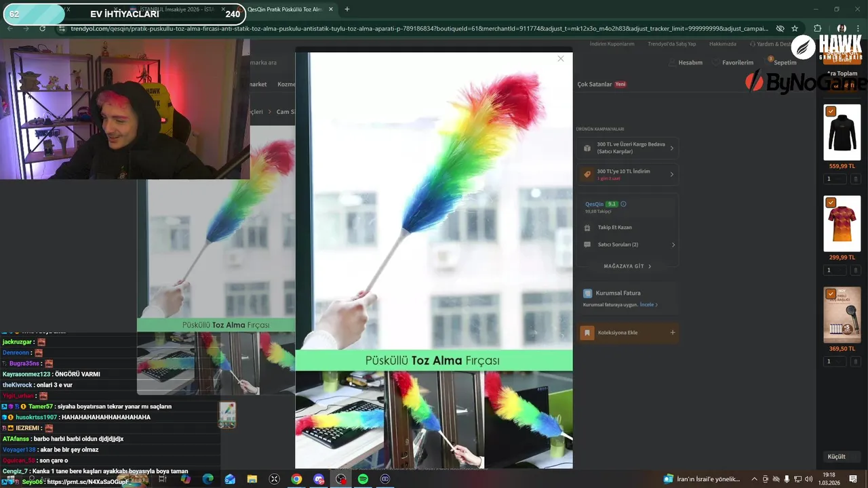This screenshot has height=488, width=868.
Task: Open quantity dropdown for 559,99 TL item
Action: [835, 179]
